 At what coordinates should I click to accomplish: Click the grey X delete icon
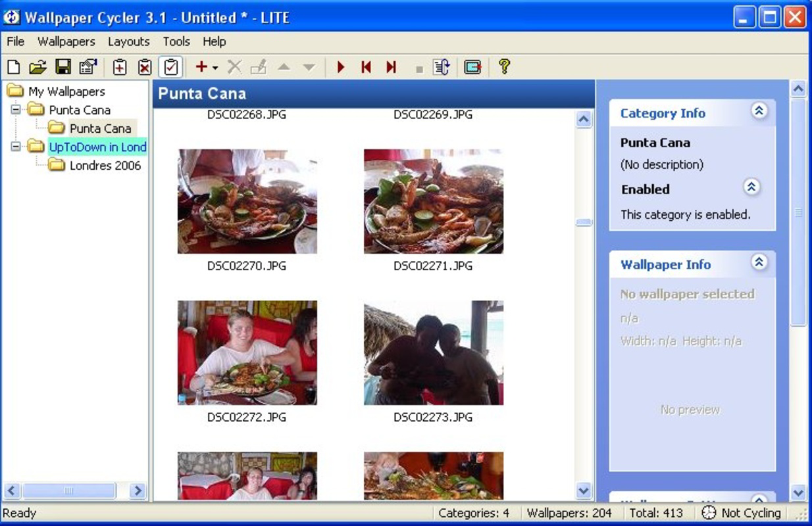coord(235,66)
